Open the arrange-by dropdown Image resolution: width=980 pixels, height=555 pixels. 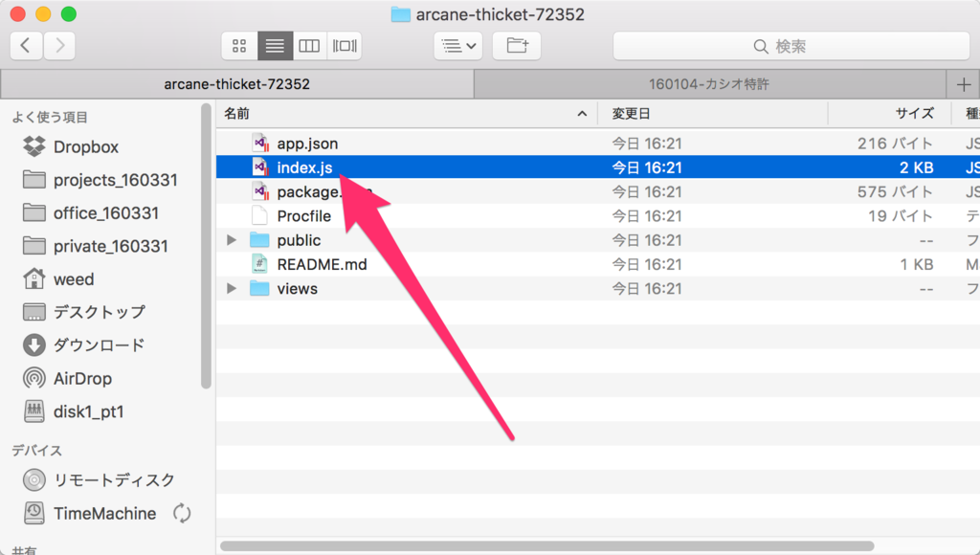pos(458,46)
